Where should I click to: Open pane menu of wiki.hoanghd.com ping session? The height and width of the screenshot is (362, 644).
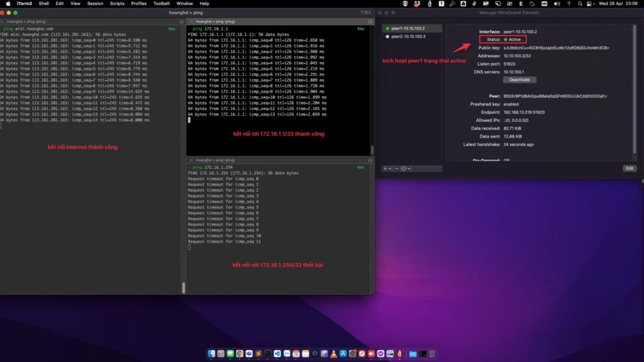point(182,21)
